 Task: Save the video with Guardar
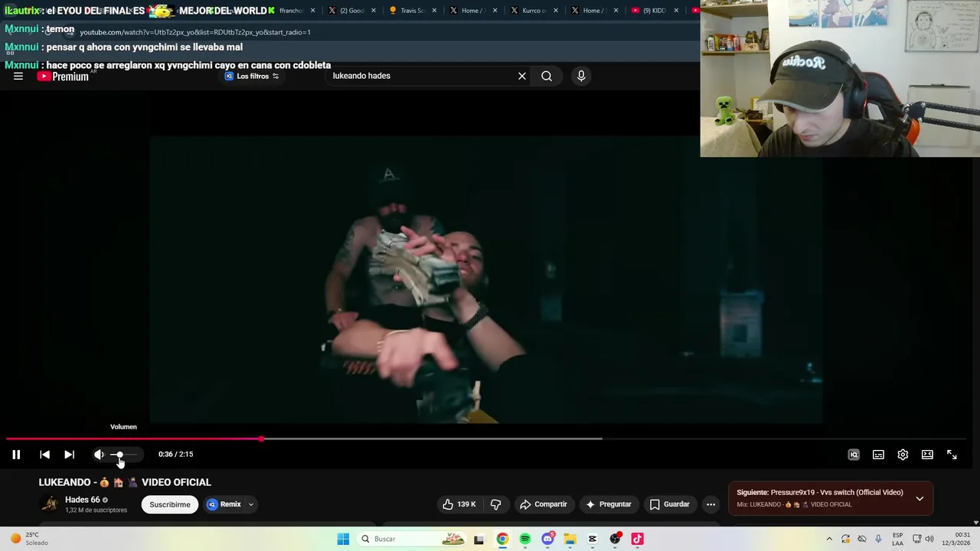[670, 504]
